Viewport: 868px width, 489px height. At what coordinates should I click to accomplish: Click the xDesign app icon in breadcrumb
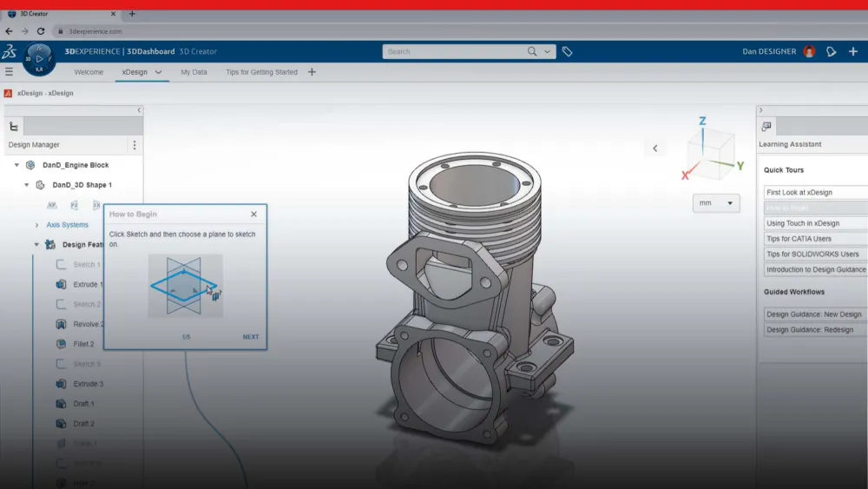click(8, 93)
